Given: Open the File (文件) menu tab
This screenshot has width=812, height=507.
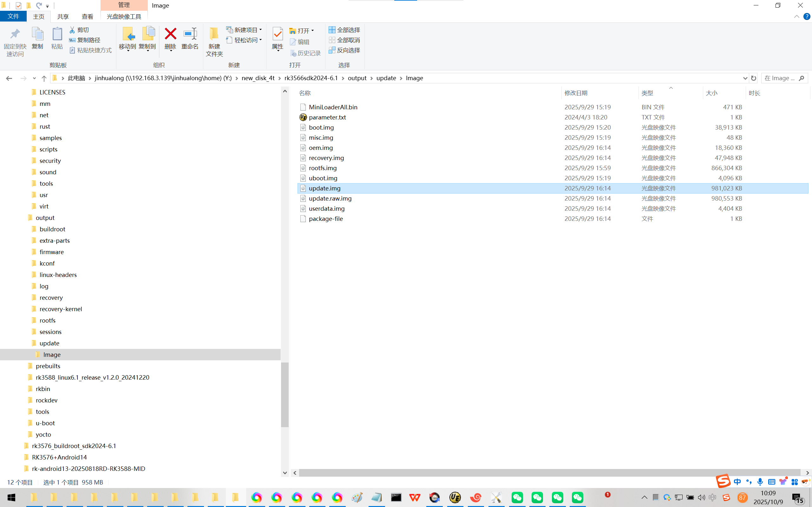Looking at the screenshot, I should (x=13, y=16).
